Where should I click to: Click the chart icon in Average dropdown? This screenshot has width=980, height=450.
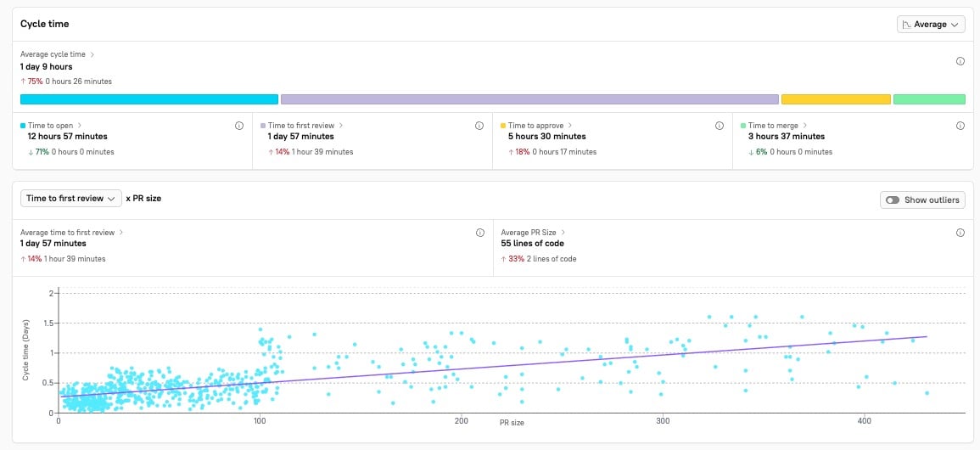pos(906,25)
